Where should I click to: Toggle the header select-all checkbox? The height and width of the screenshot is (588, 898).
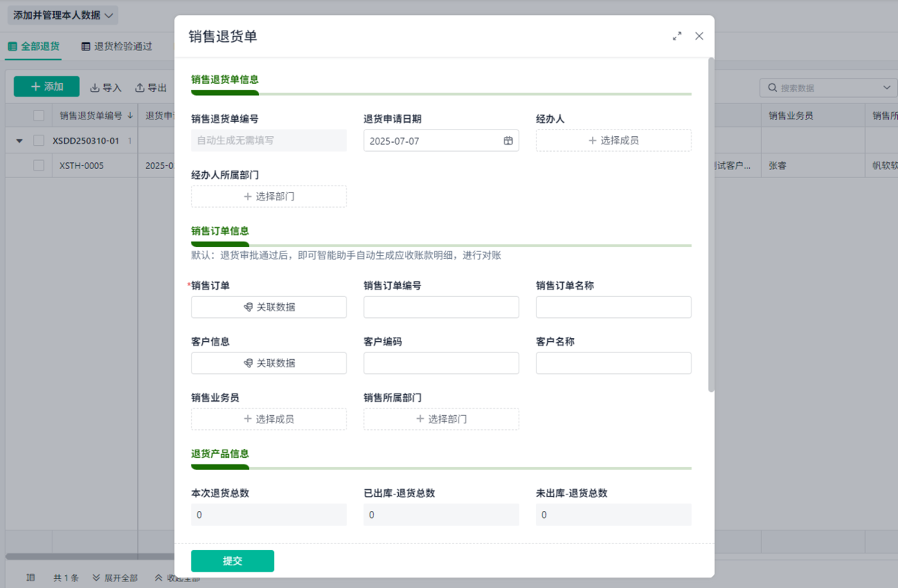click(x=39, y=115)
